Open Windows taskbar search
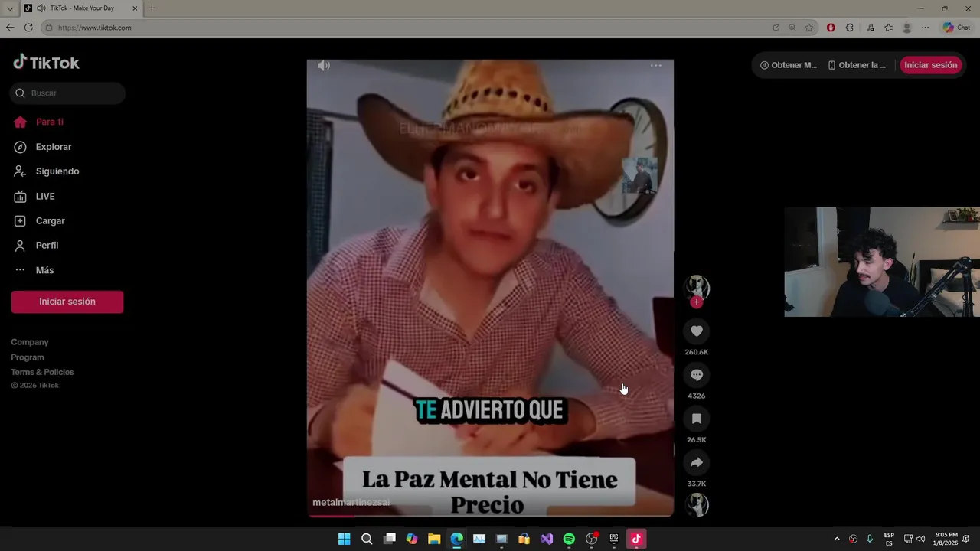The width and height of the screenshot is (980, 551). pyautogui.click(x=367, y=539)
